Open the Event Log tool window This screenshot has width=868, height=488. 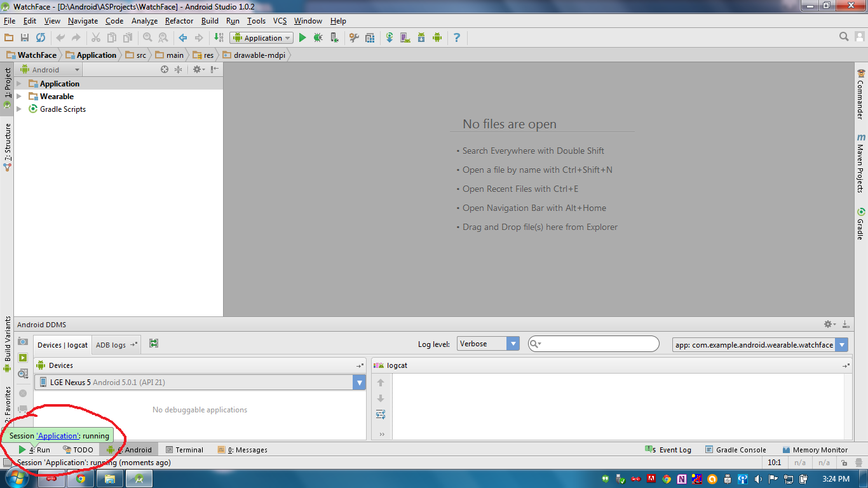click(x=668, y=450)
